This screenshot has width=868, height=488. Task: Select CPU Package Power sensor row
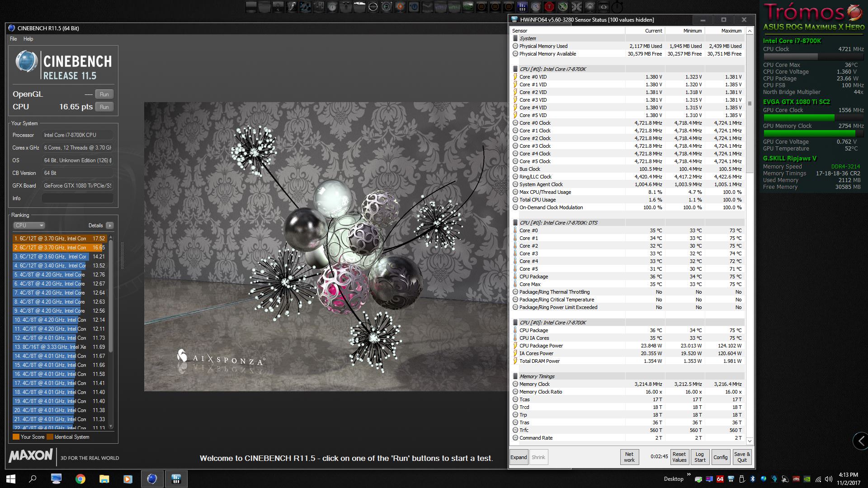click(x=627, y=346)
